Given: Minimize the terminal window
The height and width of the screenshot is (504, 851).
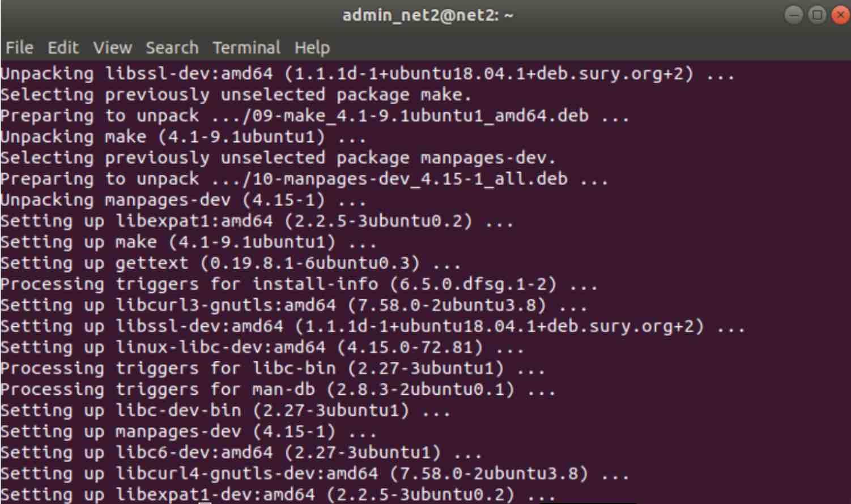Looking at the screenshot, I should click(794, 15).
